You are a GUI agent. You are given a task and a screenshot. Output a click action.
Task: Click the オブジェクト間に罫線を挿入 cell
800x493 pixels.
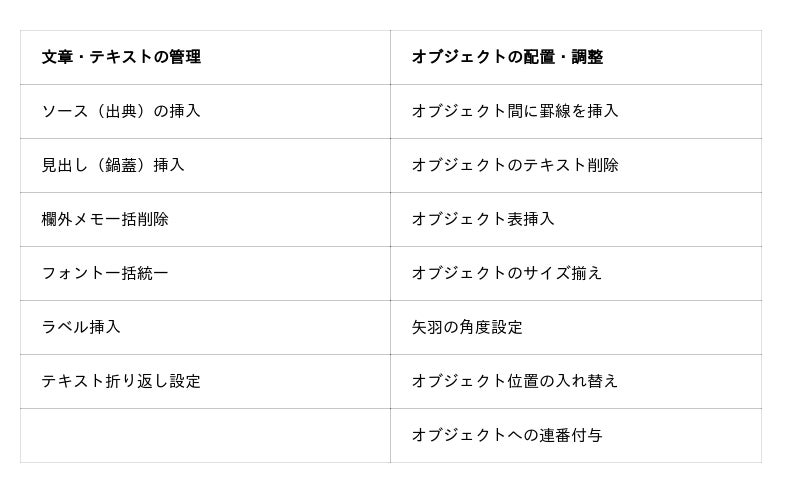coord(515,111)
